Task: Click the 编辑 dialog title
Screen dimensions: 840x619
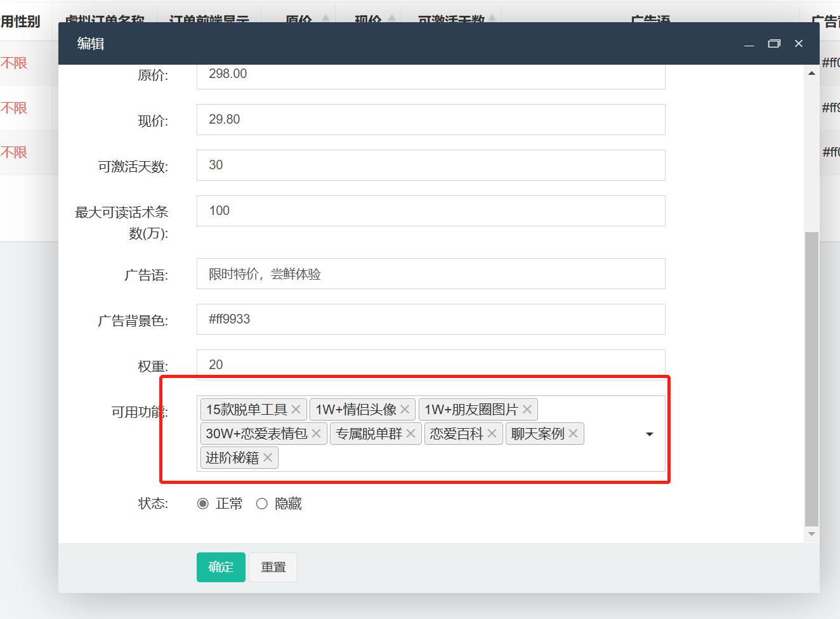Action: 91,43
